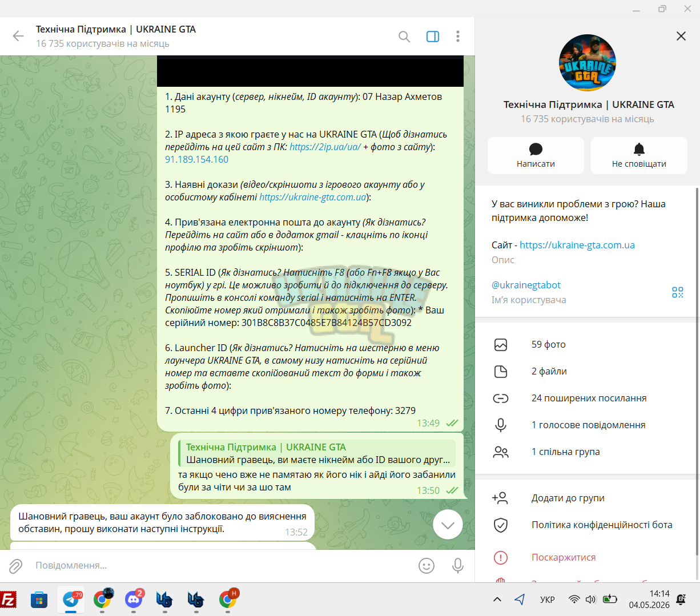The width and height of the screenshot is (700, 616).
Task: Click the add-user icon beside Додати до групи
Action: (500, 498)
